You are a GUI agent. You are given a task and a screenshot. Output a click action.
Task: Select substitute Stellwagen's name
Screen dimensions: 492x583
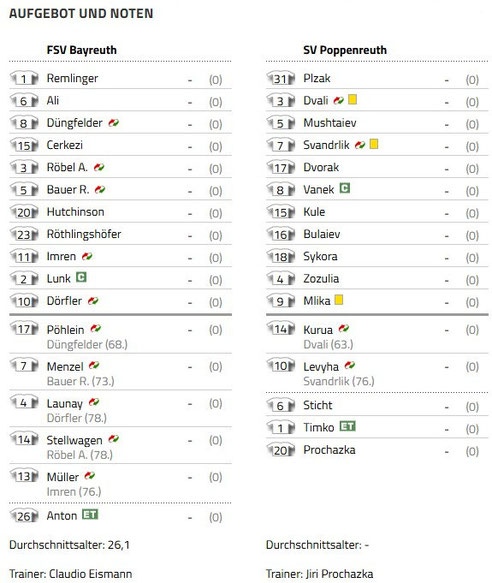click(74, 440)
